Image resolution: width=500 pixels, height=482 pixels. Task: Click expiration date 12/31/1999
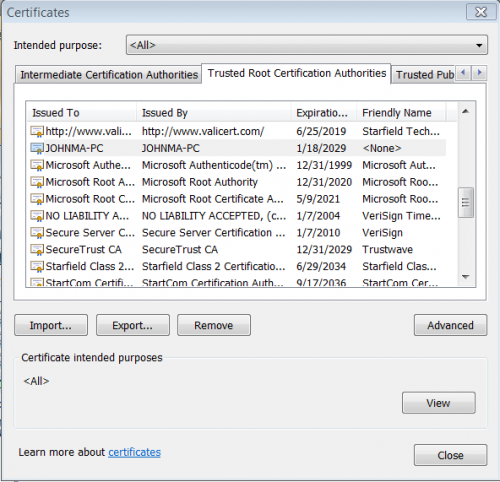point(324,165)
